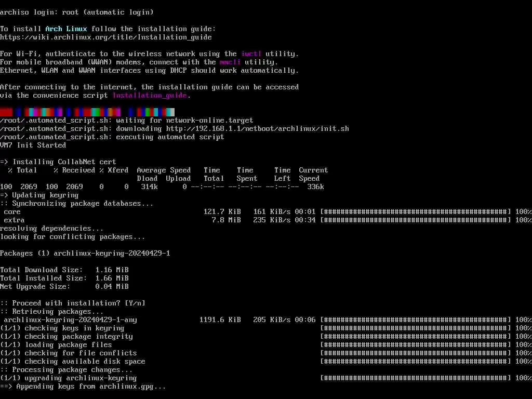Click 'resolving dependencies...' line

(51, 229)
